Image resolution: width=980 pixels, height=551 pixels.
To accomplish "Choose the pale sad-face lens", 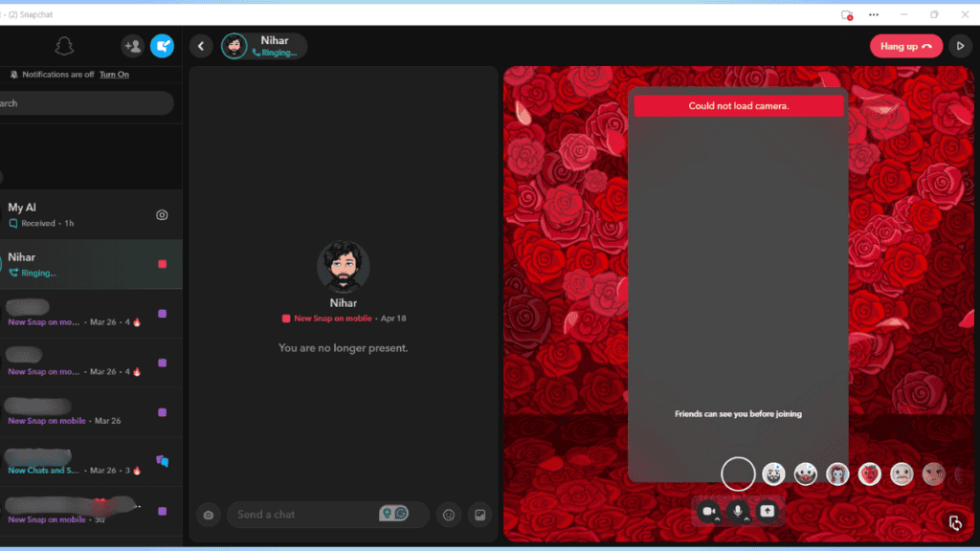I will pyautogui.click(x=902, y=474).
